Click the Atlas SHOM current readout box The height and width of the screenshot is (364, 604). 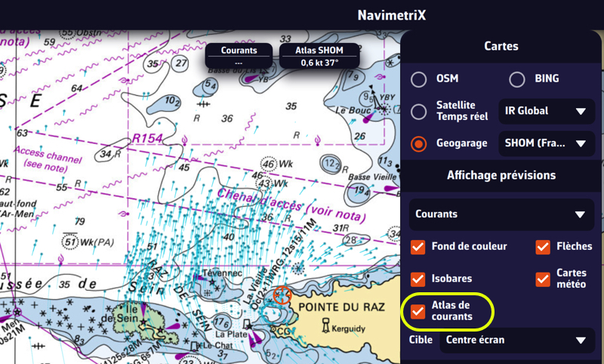[319, 57]
